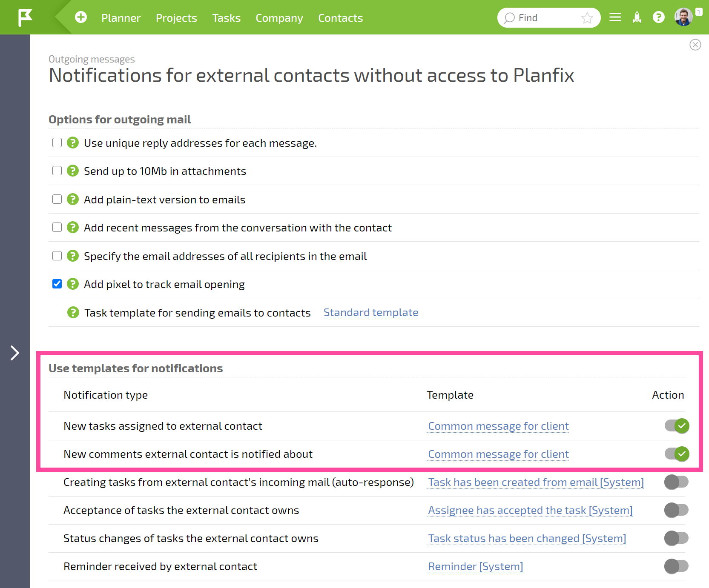Click the Notification type column header
Screen dimensions: 709x588
click(106, 395)
